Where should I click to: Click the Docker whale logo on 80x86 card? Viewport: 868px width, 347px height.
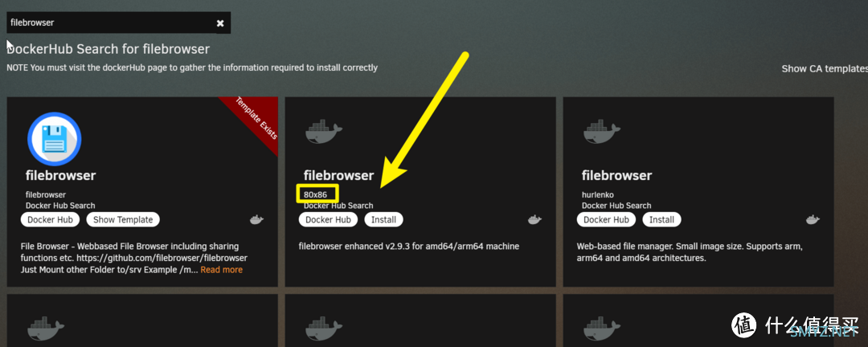(x=324, y=132)
